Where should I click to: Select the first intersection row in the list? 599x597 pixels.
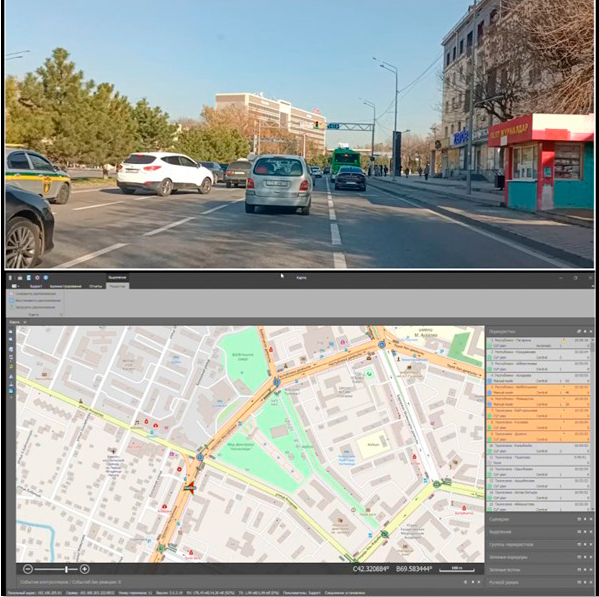[x=538, y=343]
